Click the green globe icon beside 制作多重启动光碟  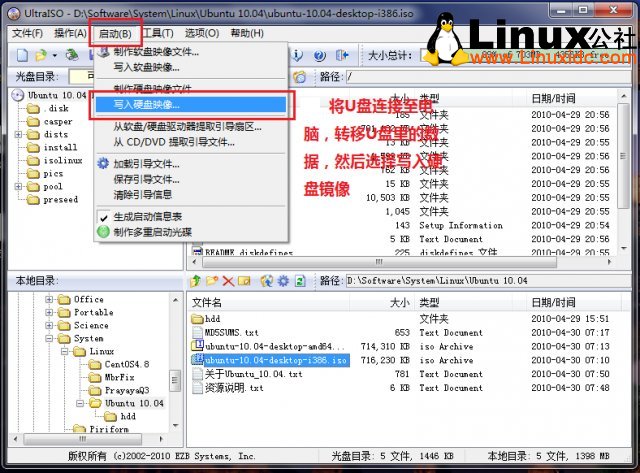click(x=103, y=232)
